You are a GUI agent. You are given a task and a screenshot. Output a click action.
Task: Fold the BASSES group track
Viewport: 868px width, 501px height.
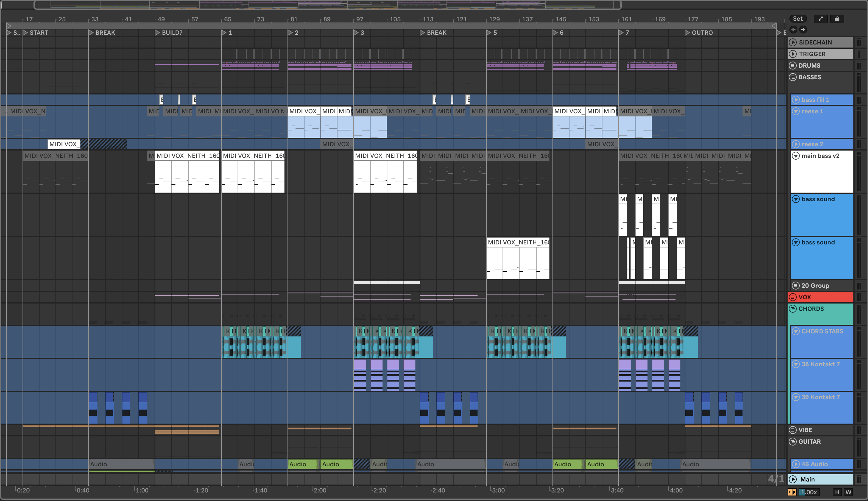793,77
